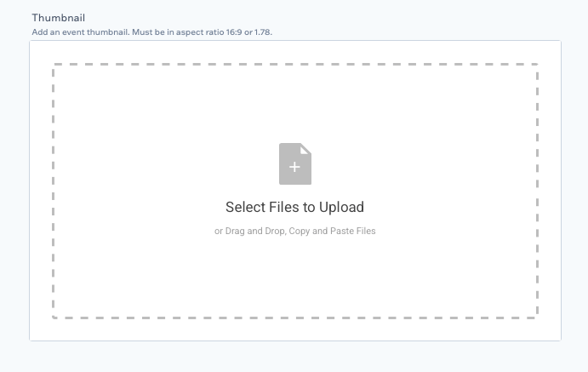Screen dimensions: 588x372
Task: Click "Select Files to Upload" text
Action: 294,207
